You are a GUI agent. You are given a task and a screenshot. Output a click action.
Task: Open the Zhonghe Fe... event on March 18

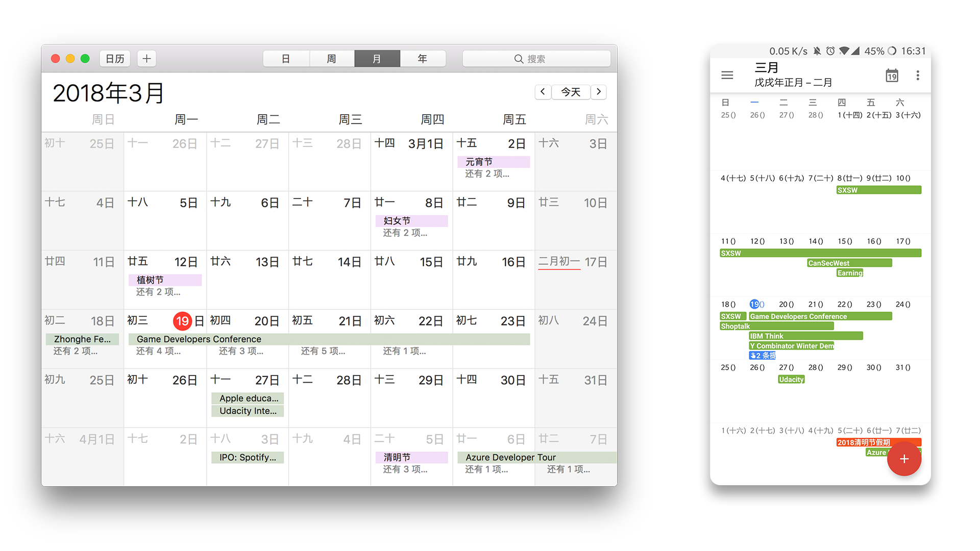[82, 339]
